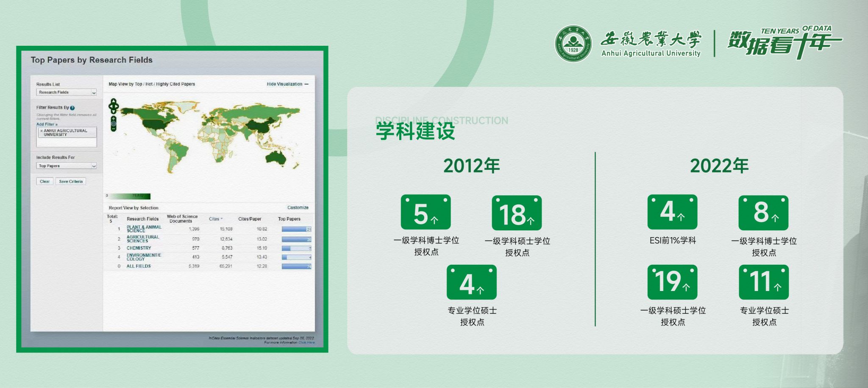Screen dimensions: 868x388
Task: Zoom in on the world map
Action: coord(114,119)
